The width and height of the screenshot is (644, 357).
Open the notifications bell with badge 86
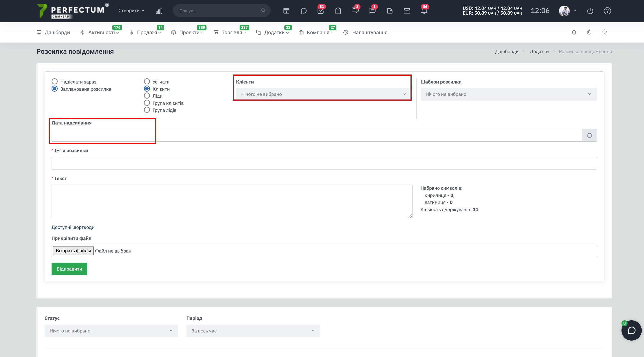tap(424, 10)
